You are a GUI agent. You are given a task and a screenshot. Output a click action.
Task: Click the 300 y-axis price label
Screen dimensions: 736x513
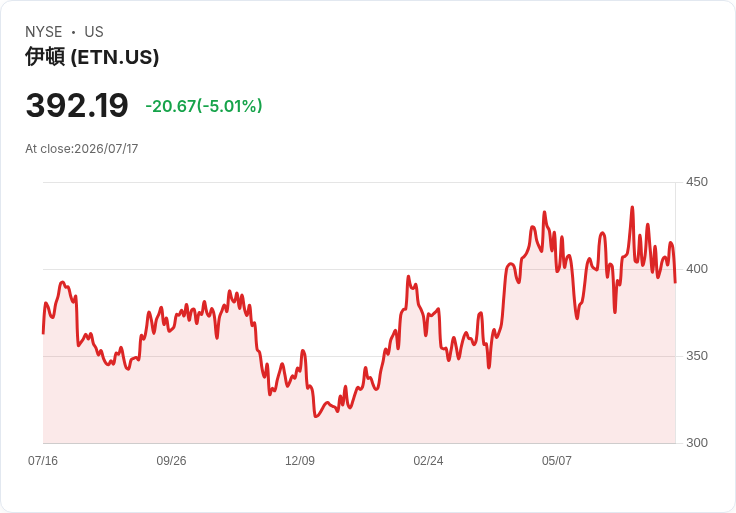697,443
